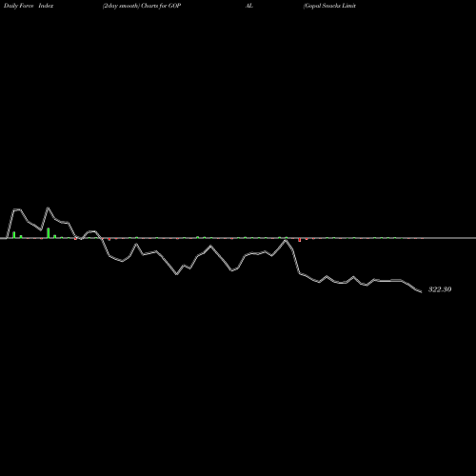This screenshot has height=476, width=476.
Task: Click the red force bar below zero line
Action: pyautogui.click(x=299, y=240)
